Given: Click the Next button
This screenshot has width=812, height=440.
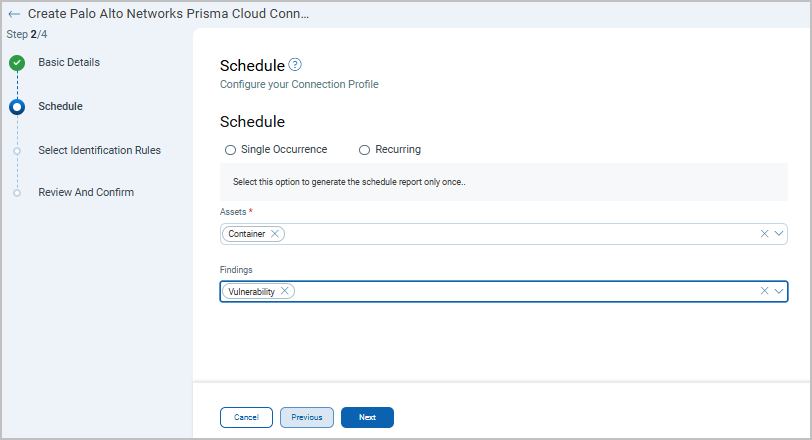Looking at the screenshot, I should [x=367, y=417].
